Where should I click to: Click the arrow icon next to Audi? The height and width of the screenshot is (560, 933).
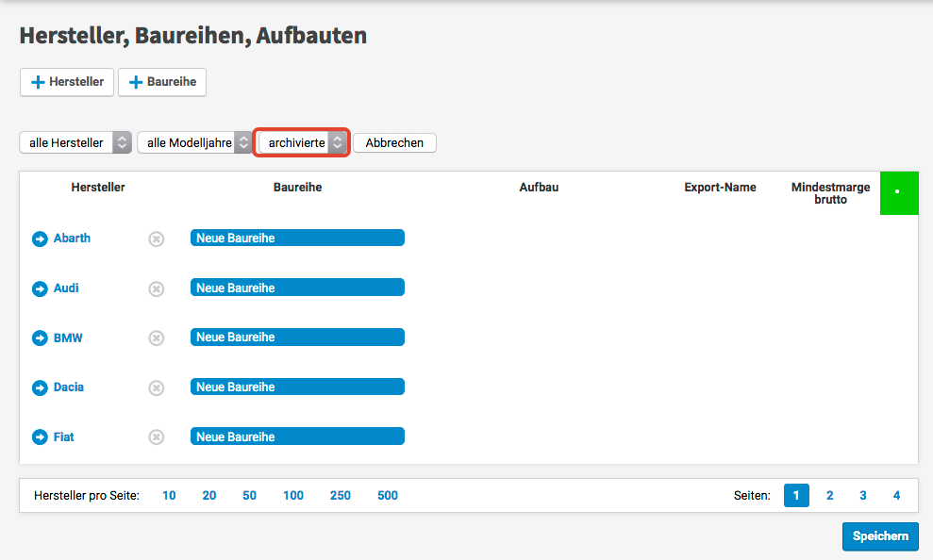tap(40, 289)
